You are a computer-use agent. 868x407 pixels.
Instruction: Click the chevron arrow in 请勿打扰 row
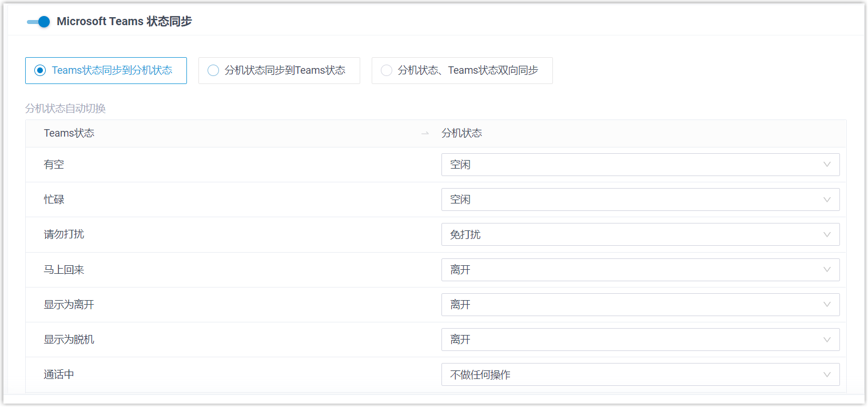(x=827, y=234)
